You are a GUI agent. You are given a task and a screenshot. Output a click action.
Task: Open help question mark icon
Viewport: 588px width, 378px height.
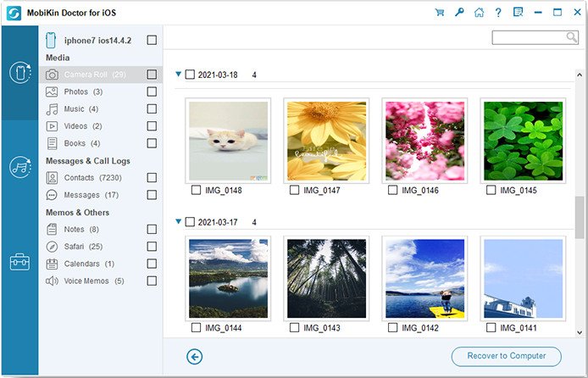pos(498,13)
